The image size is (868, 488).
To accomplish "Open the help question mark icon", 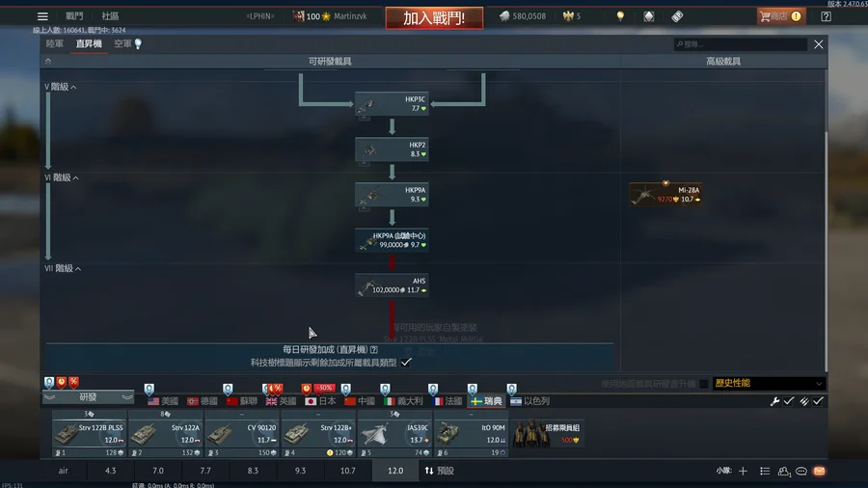I will tap(826, 16).
